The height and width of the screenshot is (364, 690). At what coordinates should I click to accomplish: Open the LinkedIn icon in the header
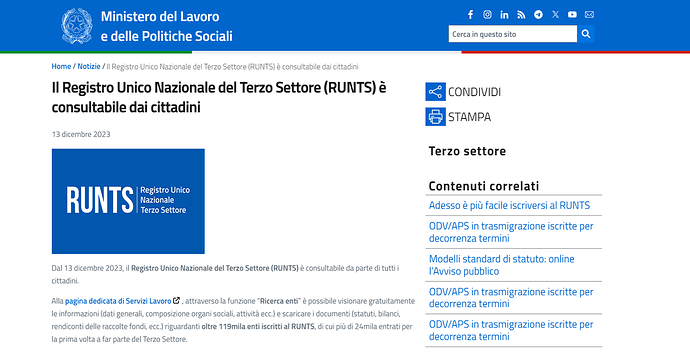click(x=504, y=15)
